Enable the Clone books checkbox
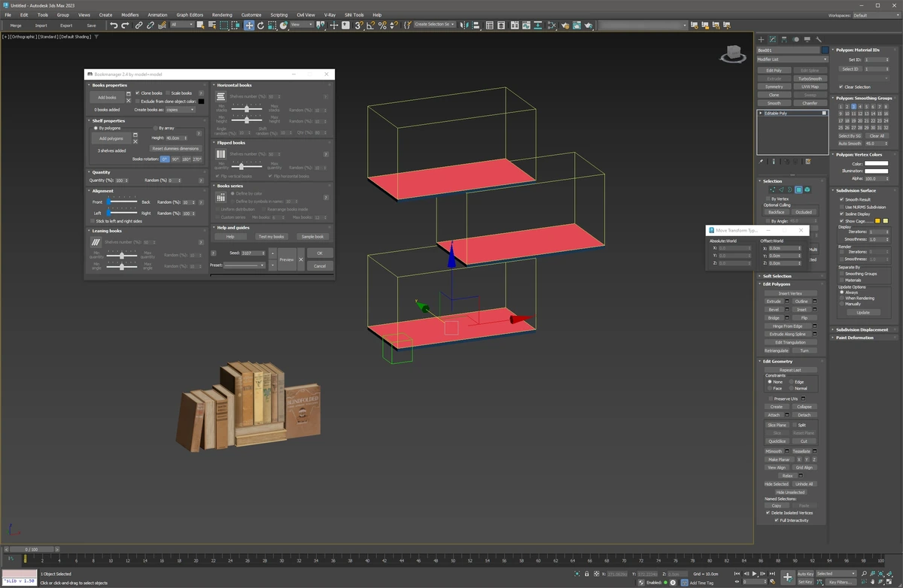The width and height of the screenshot is (903, 588). point(137,93)
